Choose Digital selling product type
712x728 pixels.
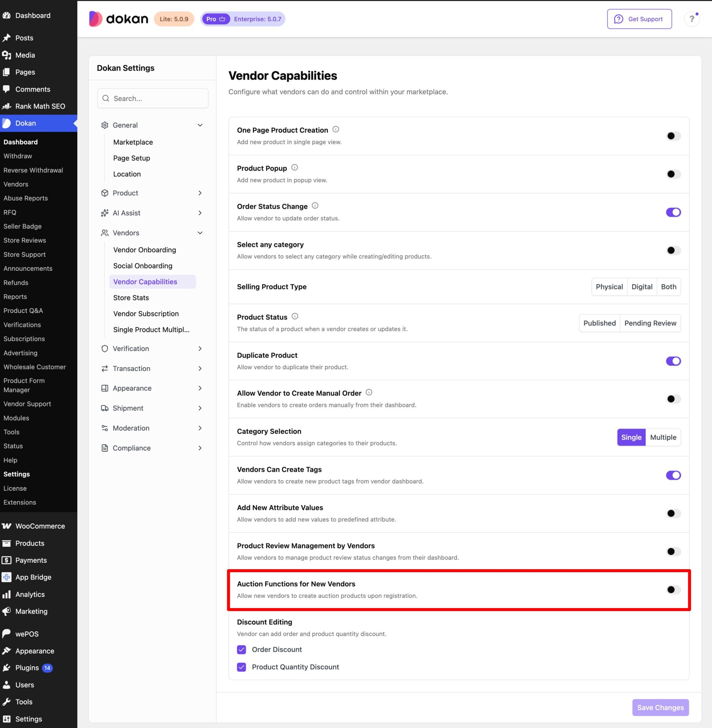[642, 287]
